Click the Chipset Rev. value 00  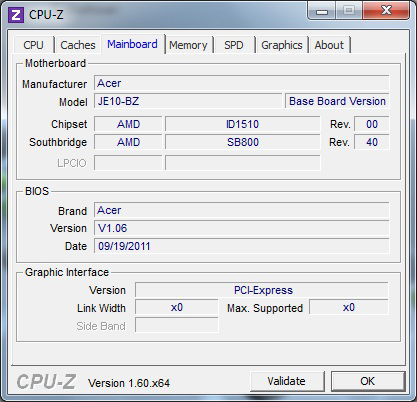tap(372, 124)
